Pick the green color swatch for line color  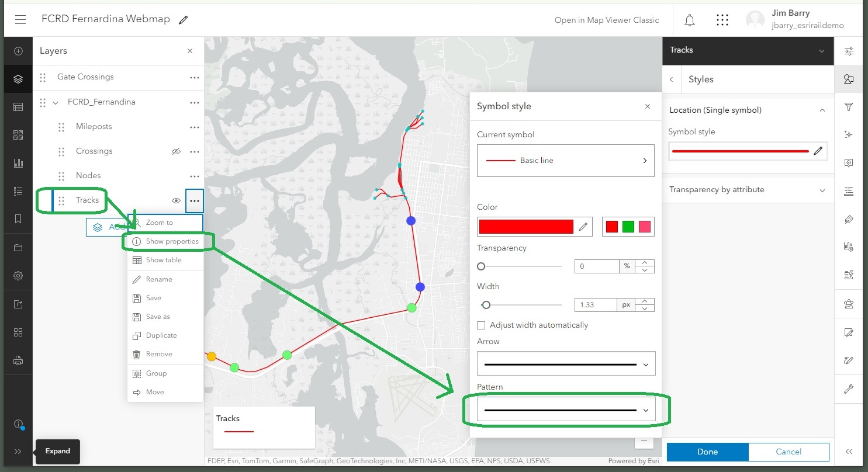[628, 226]
